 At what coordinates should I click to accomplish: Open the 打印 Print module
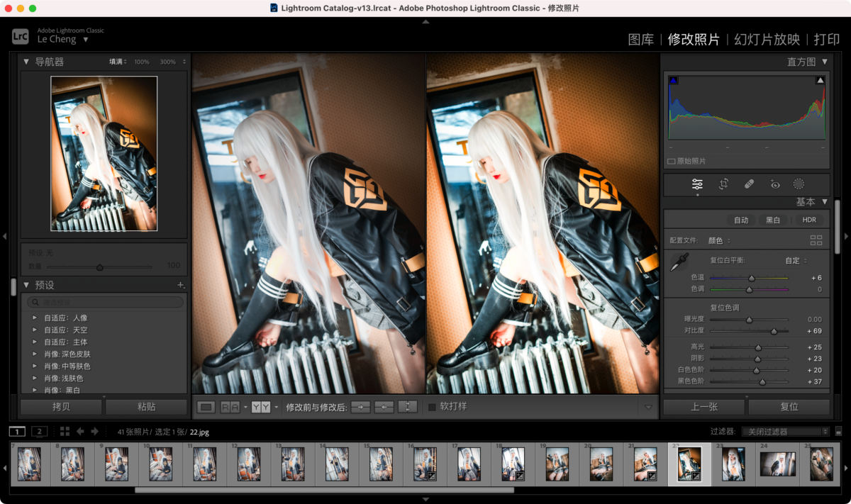pos(827,40)
